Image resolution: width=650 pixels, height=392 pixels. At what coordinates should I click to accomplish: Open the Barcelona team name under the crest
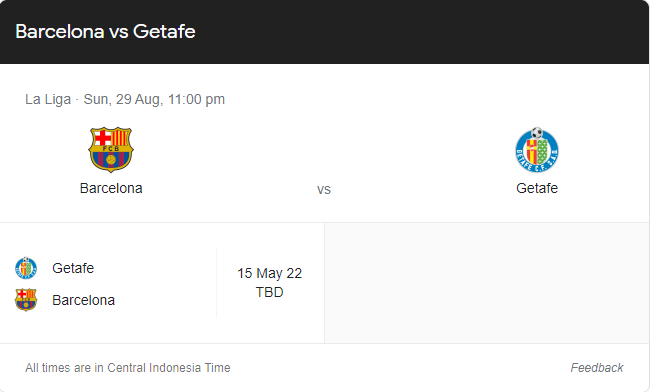(x=111, y=188)
